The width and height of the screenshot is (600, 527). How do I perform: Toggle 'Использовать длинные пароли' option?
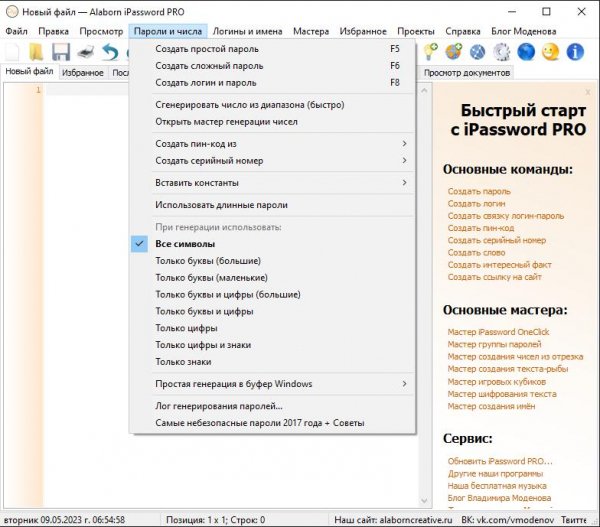[x=273, y=205]
